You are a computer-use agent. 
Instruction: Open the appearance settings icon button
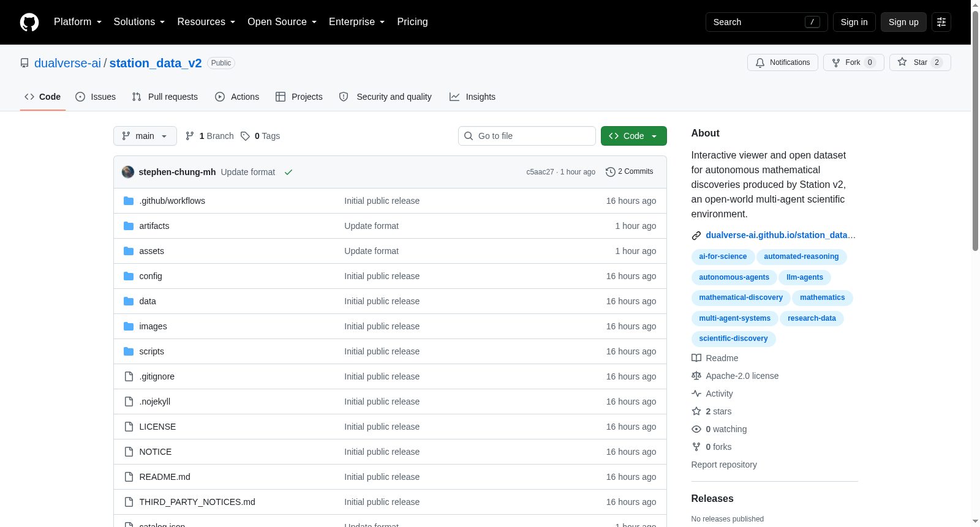(941, 22)
